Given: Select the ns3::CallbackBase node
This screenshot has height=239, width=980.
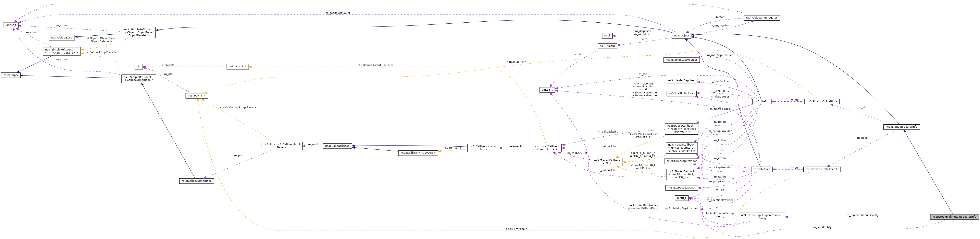Looking at the screenshot, I should (337, 146).
